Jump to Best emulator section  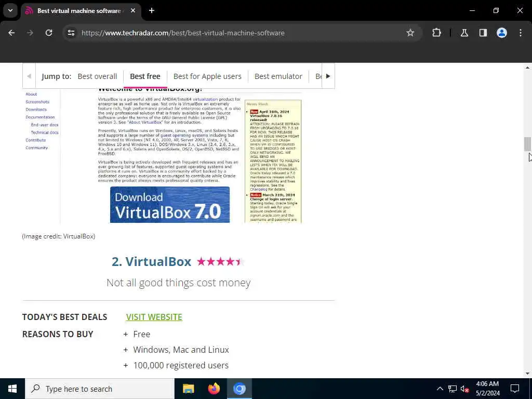point(278,76)
